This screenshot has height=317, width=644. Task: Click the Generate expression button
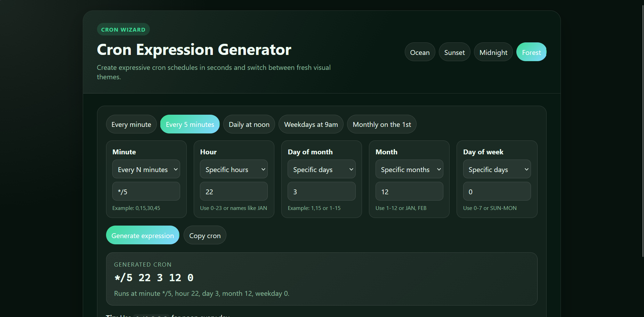tap(143, 235)
